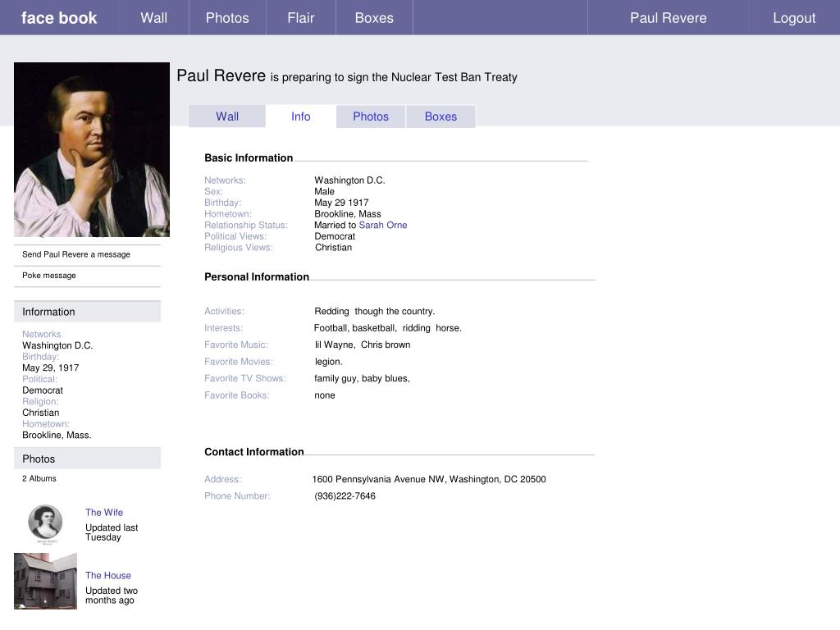The width and height of the screenshot is (840, 630).
Task: Open The House album link
Action: click(107, 575)
